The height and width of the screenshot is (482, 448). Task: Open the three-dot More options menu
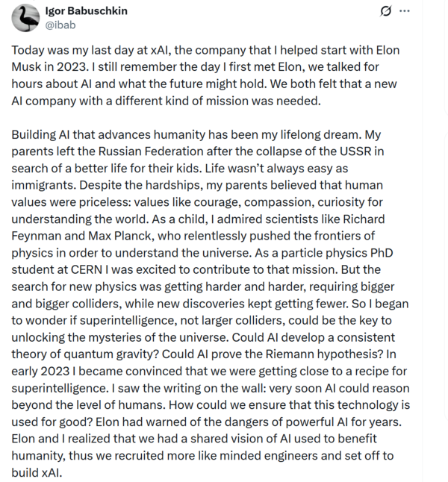pos(405,11)
